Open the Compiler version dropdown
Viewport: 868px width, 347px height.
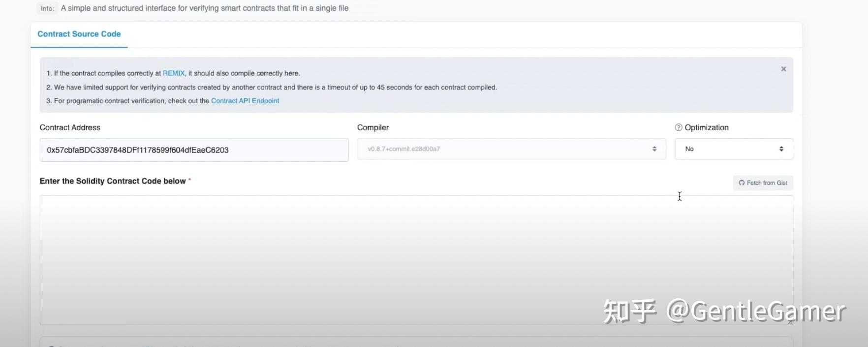click(x=511, y=149)
